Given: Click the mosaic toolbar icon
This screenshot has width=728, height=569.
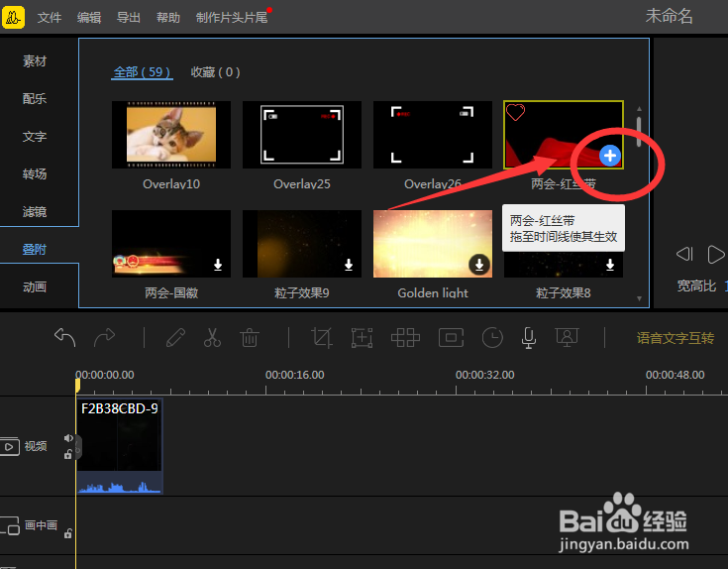Looking at the screenshot, I should point(405,337).
